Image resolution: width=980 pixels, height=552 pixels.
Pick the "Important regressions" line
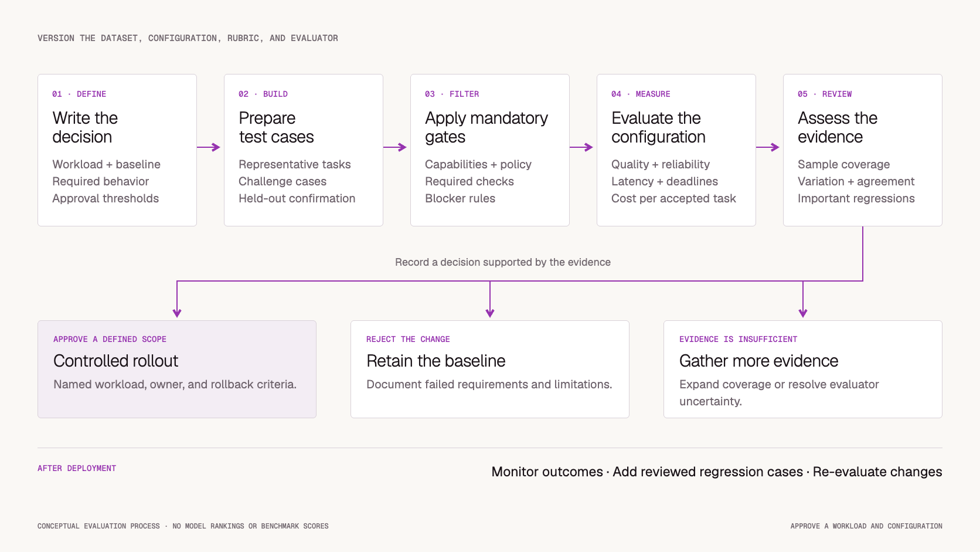(856, 198)
